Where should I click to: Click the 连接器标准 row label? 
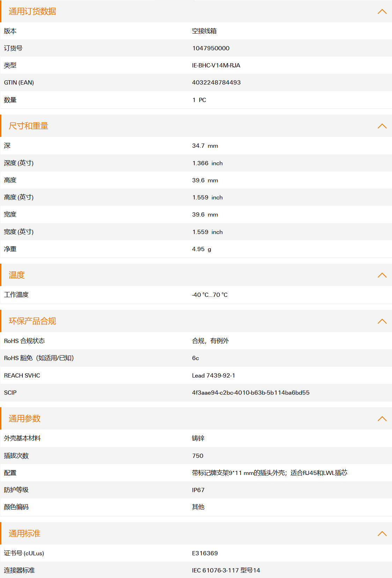tap(20, 570)
